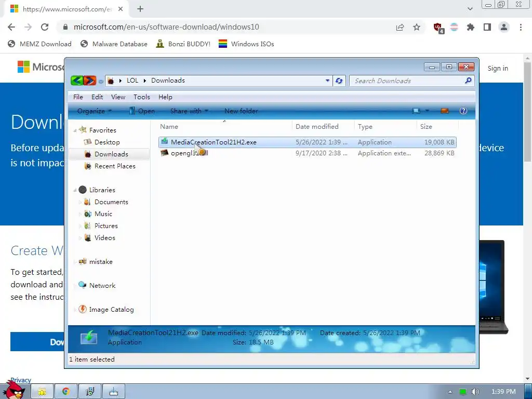
Task: Open Windows ISOs bookmark
Action: (246, 44)
